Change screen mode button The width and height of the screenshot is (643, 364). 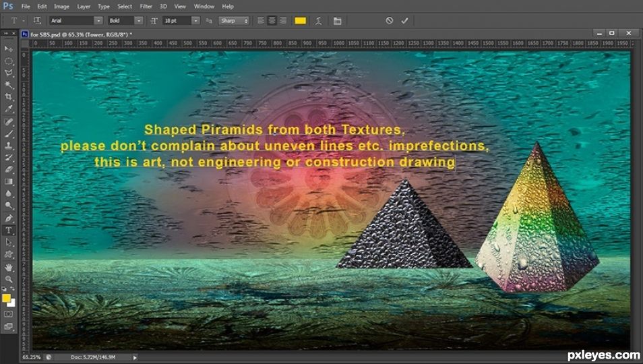tap(9, 327)
